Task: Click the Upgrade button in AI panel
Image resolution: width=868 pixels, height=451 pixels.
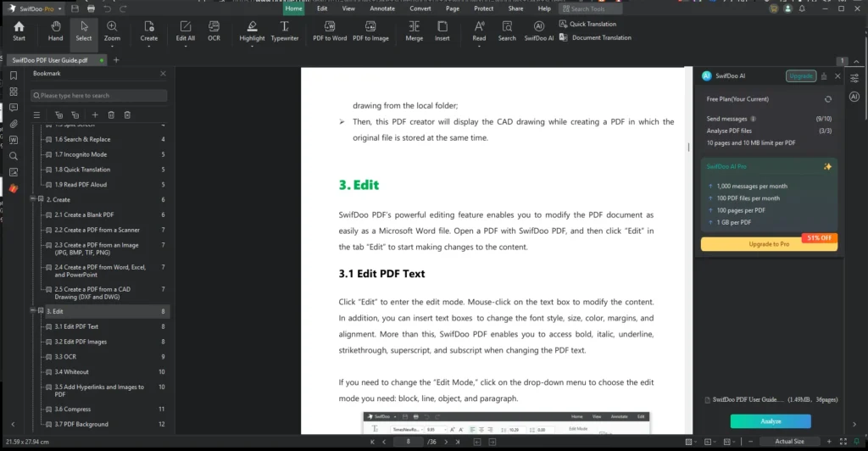Action: (x=800, y=75)
